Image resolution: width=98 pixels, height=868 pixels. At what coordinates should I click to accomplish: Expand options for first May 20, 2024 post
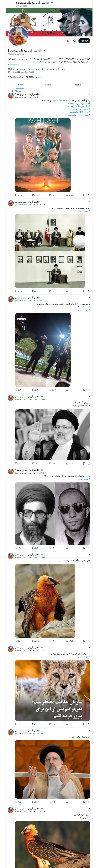pos(89,397)
